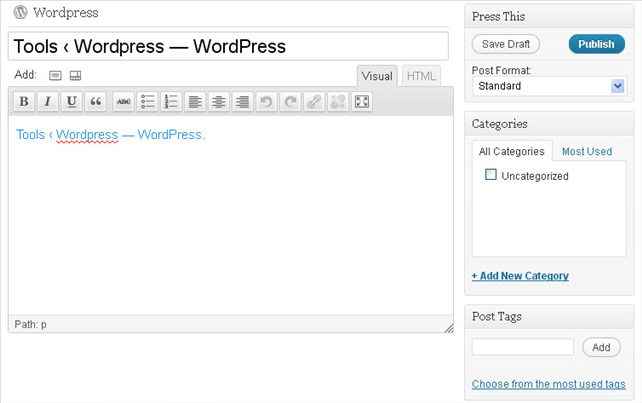The image size is (642, 403).
Task: Insert a blockquote
Action: click(95, 101)
